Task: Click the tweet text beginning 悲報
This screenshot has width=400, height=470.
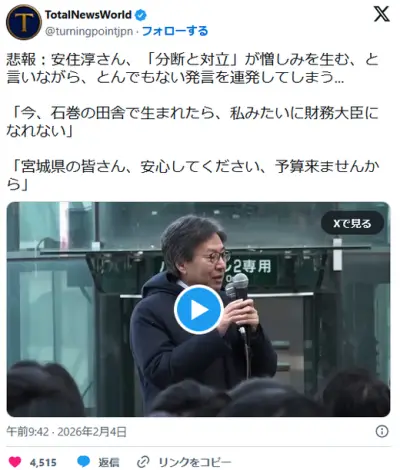Action: (x=192, y=69)
